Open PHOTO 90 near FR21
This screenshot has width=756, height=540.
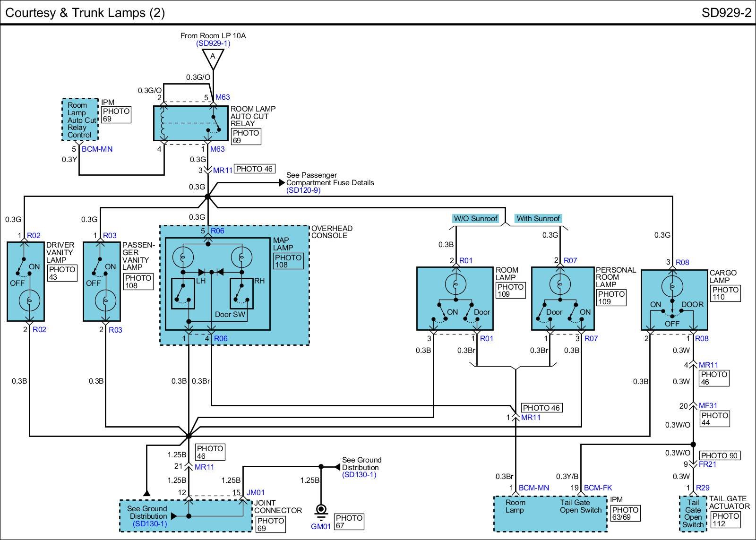coord(720,456)
